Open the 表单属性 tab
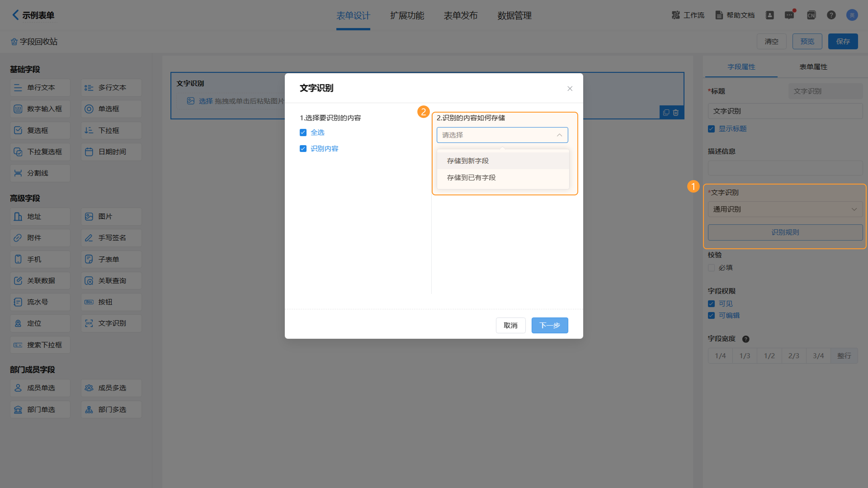Image resolution: width=868 pixels, height=488 pixels. pos(813,67)
